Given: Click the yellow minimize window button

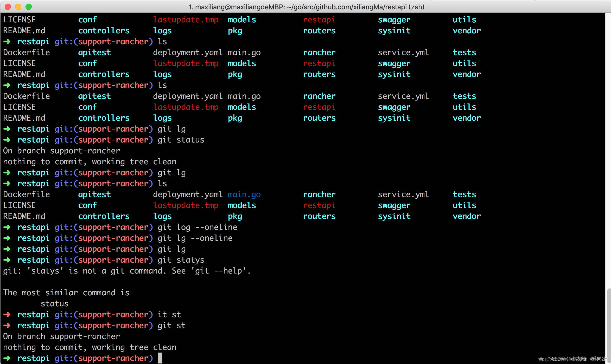Looking at the screenshot, I should [x=18, y=7].
